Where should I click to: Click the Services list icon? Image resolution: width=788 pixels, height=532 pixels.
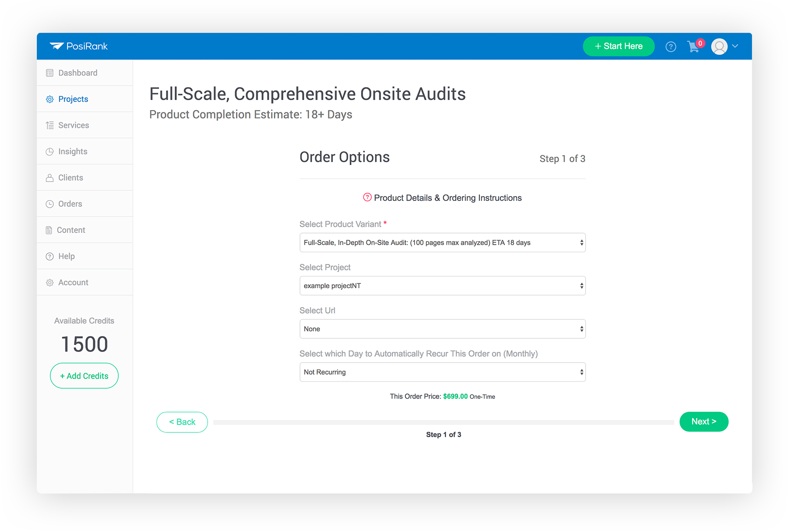[50, 125]
